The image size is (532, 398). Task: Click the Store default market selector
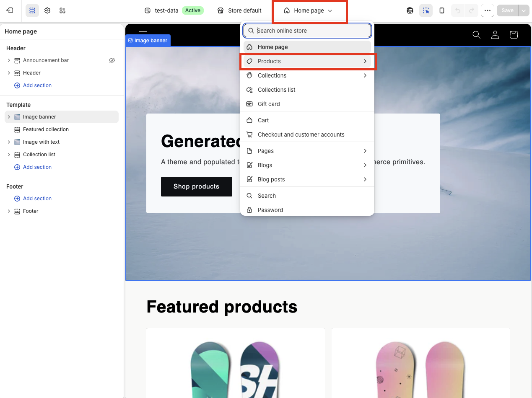coord(239,10)
